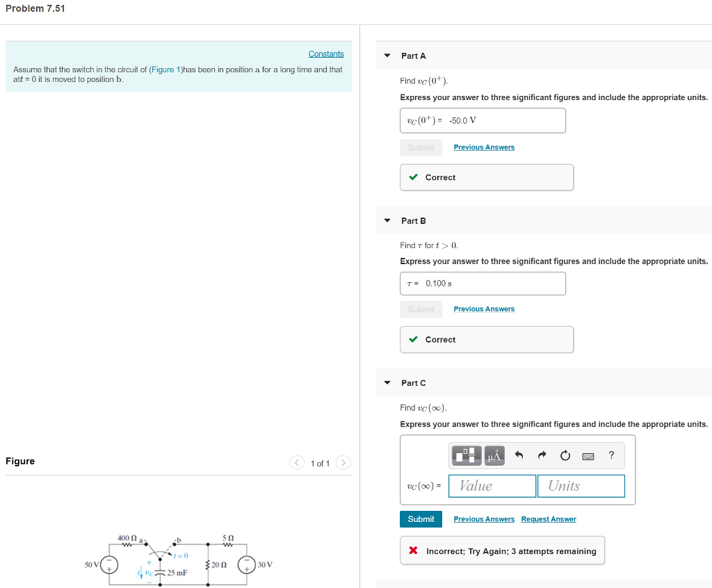Click the help question mark in the toolbar
Screen dimensions: 712x588
click(x=611, y=456)
